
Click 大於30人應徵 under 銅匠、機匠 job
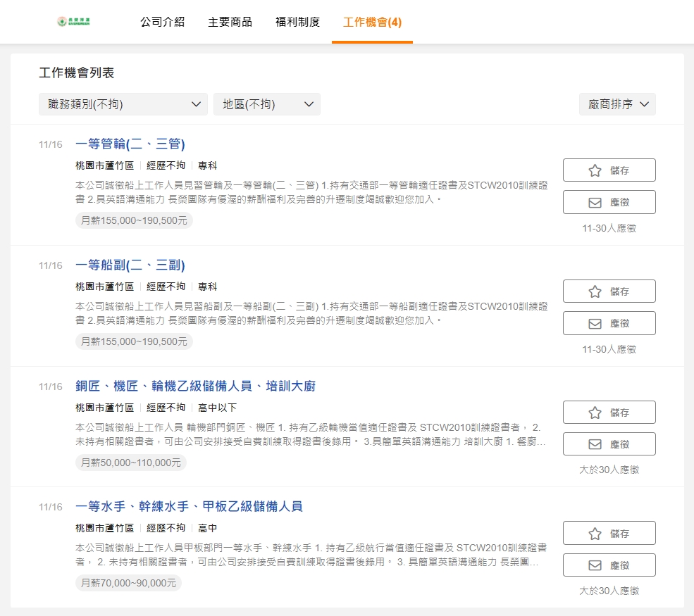pyautogui.click(x=609, y=470)
